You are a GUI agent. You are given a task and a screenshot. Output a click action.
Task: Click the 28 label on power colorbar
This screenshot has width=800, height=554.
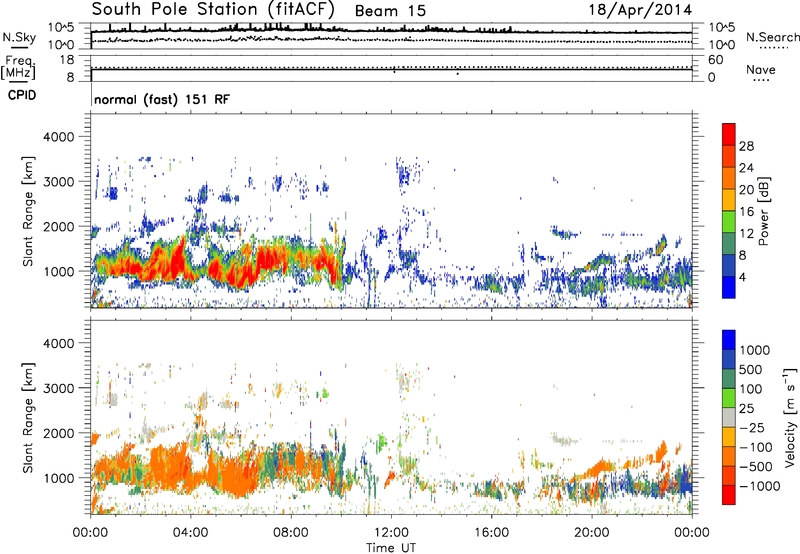[x=746, y=146]
